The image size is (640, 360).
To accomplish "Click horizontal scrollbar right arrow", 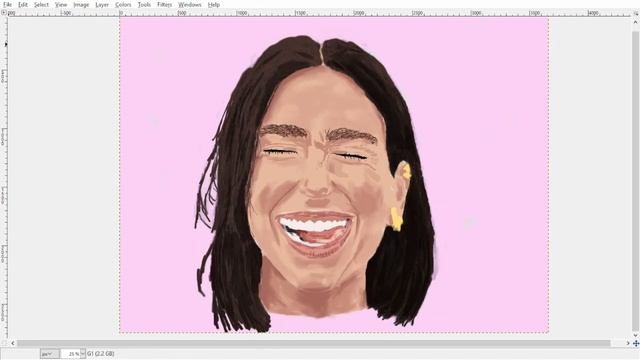I will pyautogui.click(x=628, y=343).
